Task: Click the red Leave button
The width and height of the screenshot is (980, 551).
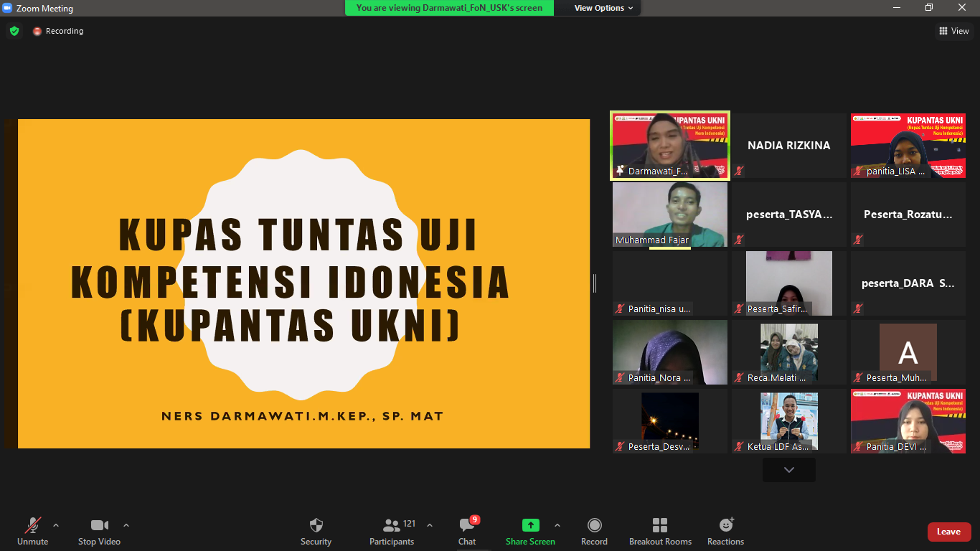Action: click(948, 532)
